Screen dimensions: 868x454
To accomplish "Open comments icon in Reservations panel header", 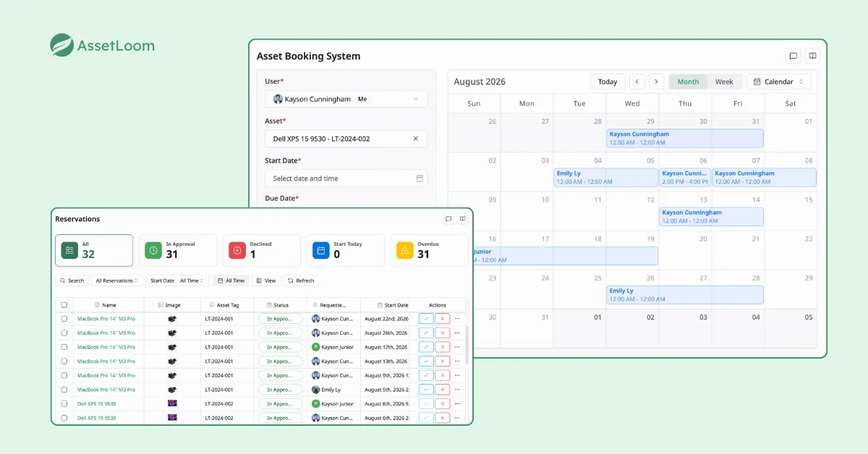I will (x=448, y=219).
